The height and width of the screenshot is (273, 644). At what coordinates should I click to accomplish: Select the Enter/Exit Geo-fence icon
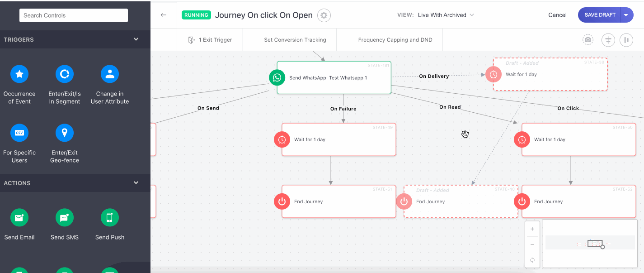(x=65, y=133)
